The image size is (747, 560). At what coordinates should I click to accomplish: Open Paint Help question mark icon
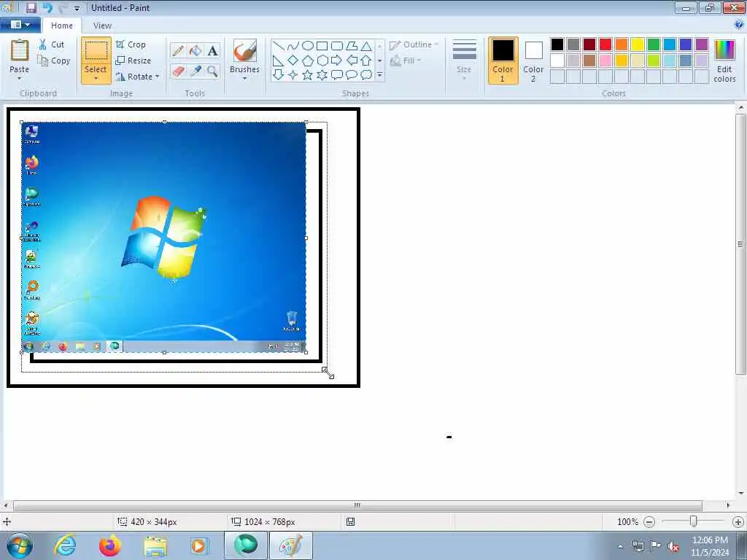[739, 25]
